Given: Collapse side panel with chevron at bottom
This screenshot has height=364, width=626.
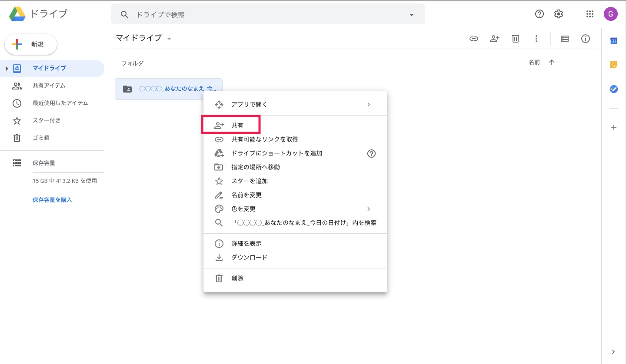Looking at the screenshot, I should pos(613,352).
